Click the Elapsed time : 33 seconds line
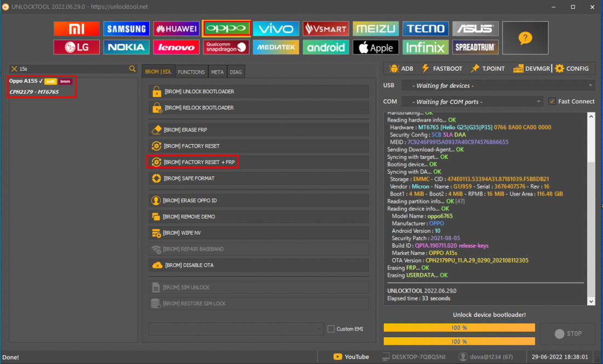603x364 pixels. pyautogui.click(x=418, y=298)
